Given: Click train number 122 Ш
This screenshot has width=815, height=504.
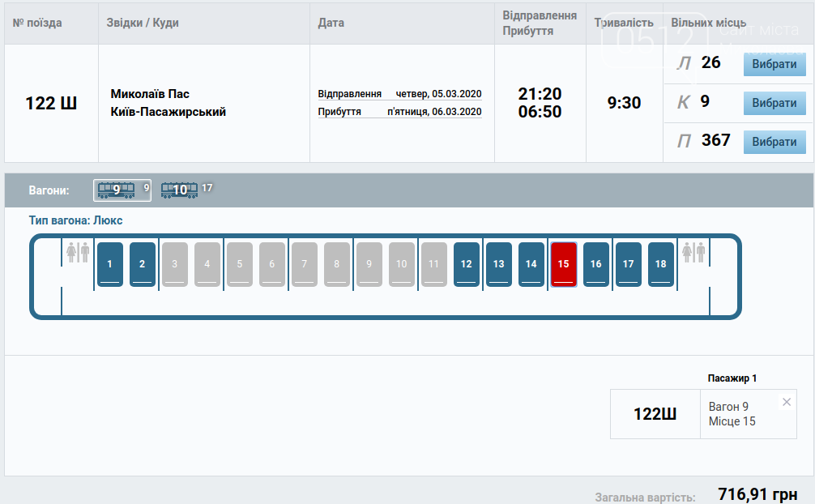Looking at the screenshot, I should [51, 103].
